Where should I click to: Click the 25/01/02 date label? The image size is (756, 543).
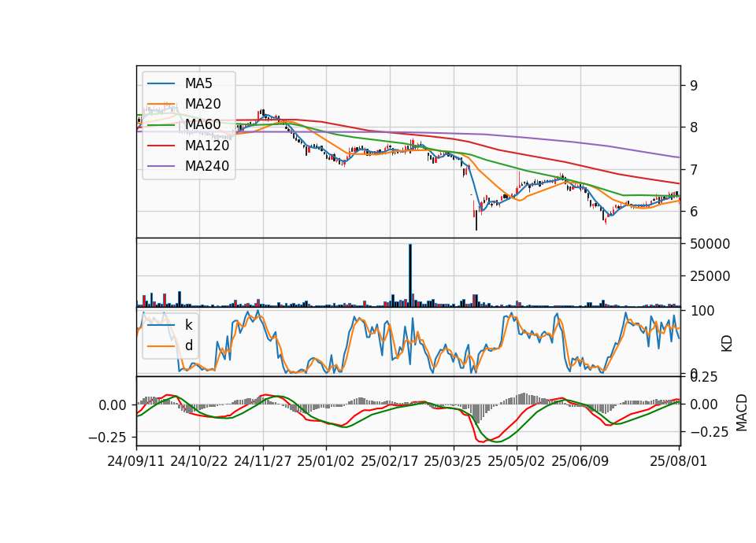pos(326,461)
